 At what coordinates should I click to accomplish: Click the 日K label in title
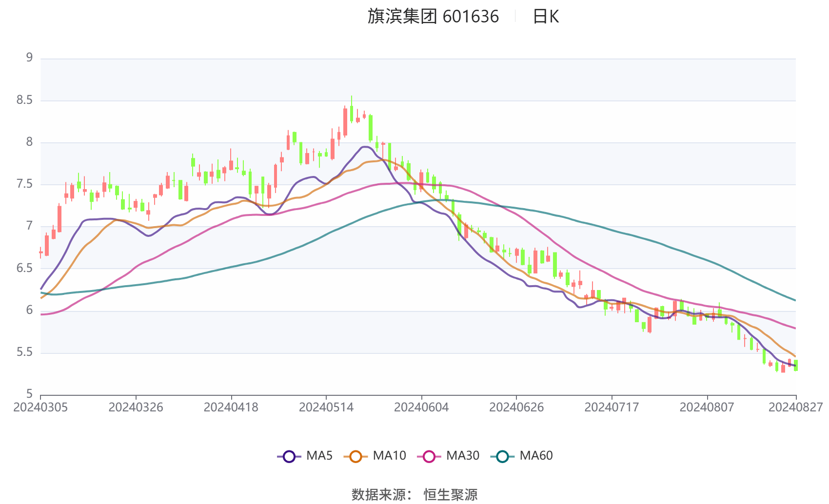(x=546, y=17)
